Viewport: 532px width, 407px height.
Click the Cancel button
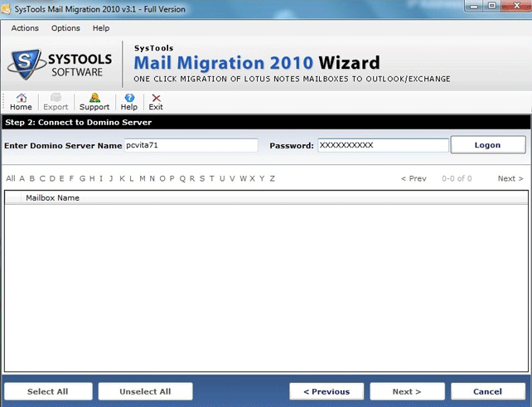(x=488, y=391)
